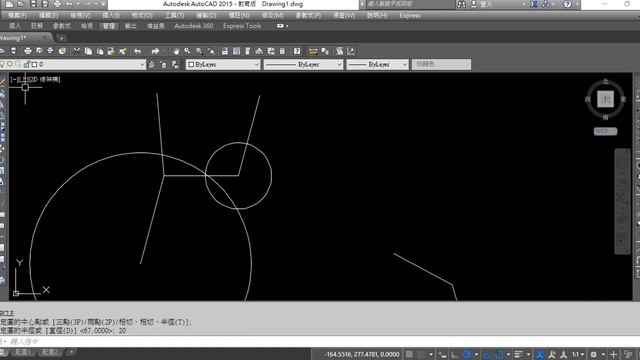Image resolution: width=640 pixels, height=360 pixels.
Task: Click the Help question mark in the standard toolbar
Action: click(297, 51)
